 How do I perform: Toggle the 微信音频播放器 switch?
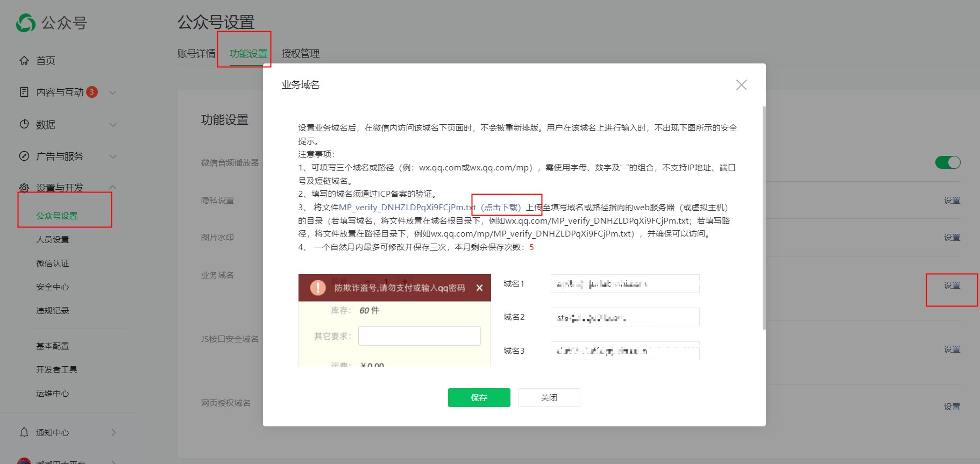click(948, 162)
